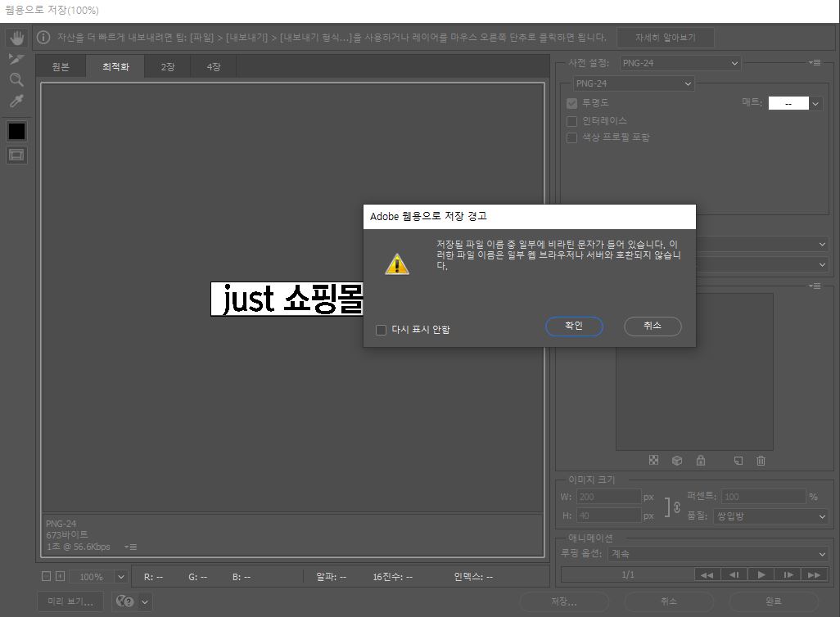Open the optimize panel menu icon
Viewport: 840px width, 617px height.
(815, 63)
